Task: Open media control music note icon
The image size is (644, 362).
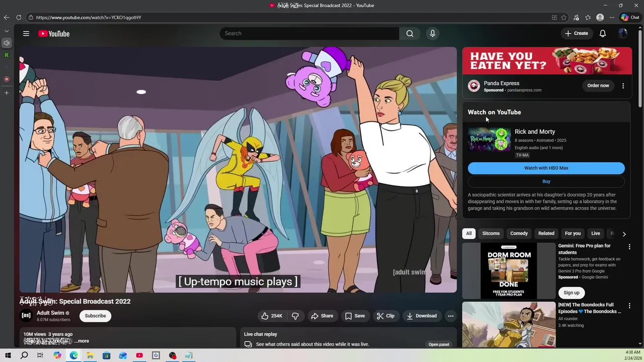Action: (x=576, y=18)
